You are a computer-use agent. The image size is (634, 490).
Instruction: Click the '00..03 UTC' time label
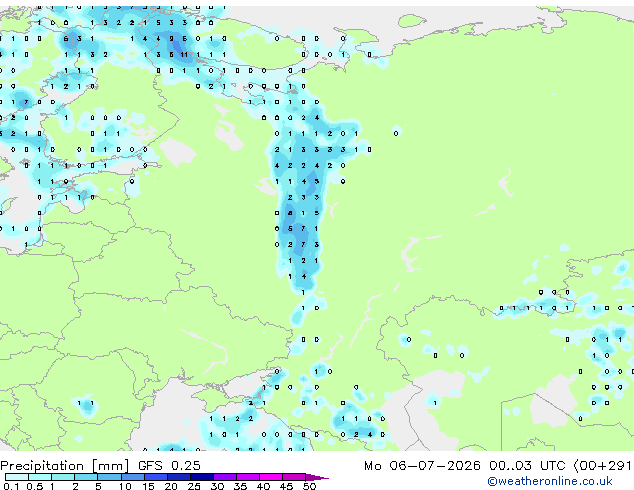[526, 466]
